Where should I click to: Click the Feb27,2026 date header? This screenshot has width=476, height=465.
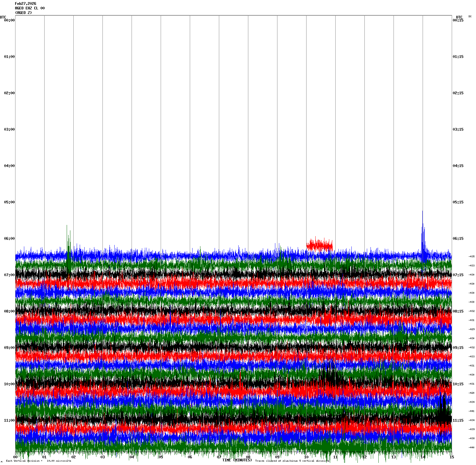25,4
